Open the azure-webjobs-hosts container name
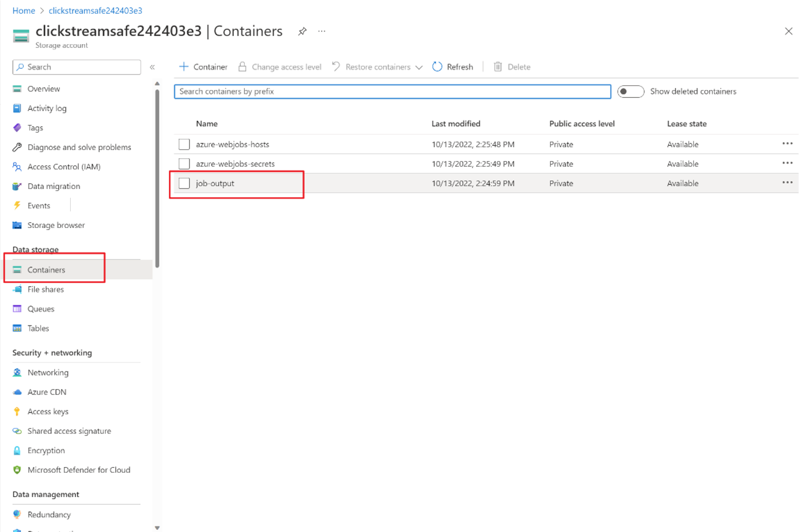 [233, 144]
